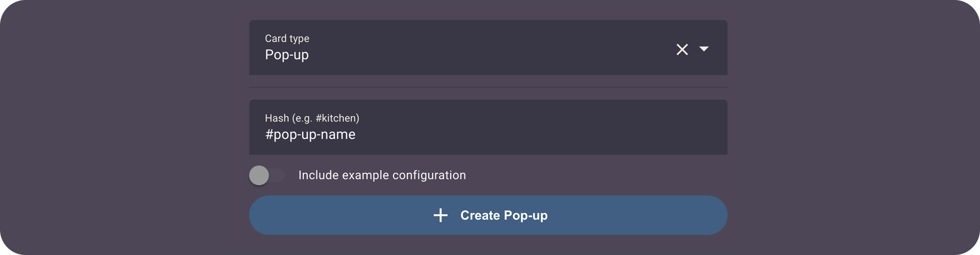Click the plus icon on Create Pop-up
Screen dimensions: 980x255
click(x=440, y=215)
